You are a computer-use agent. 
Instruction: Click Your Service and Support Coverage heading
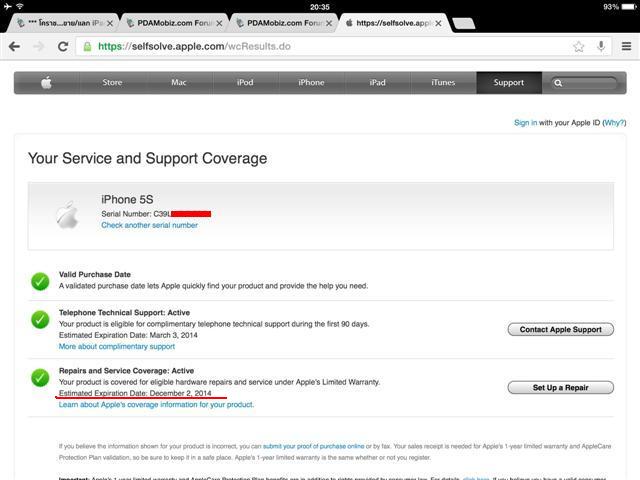click(x=147, y=158)
